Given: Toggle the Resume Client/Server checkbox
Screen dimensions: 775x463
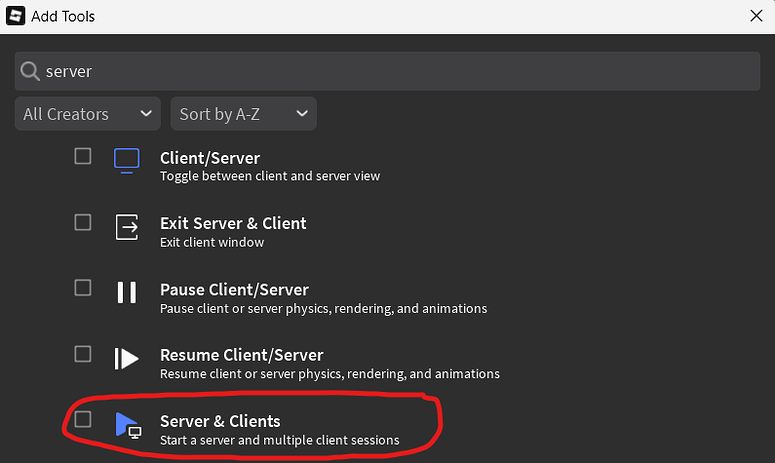Looking at the screenshot, I should pyautogui.click(x=83, y=354).
